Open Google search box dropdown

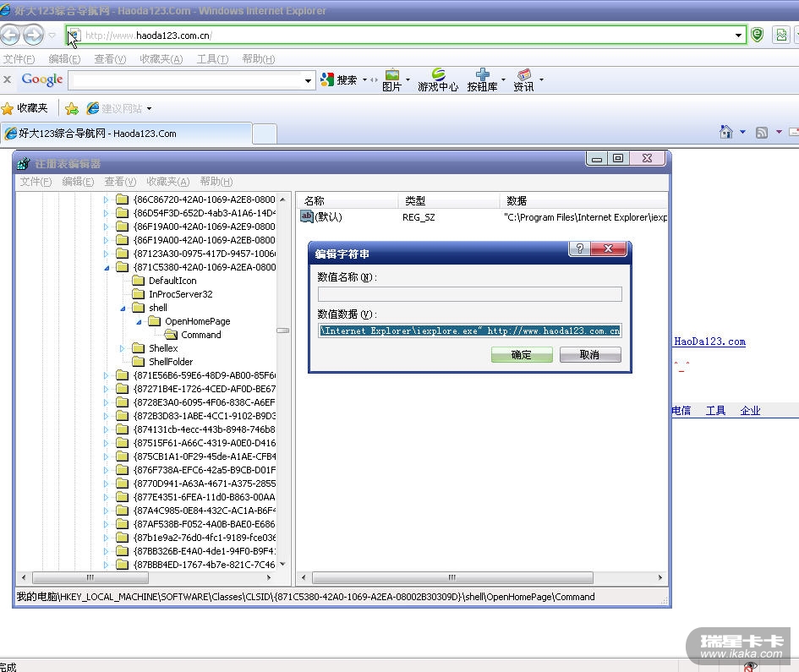coord(308,80)
